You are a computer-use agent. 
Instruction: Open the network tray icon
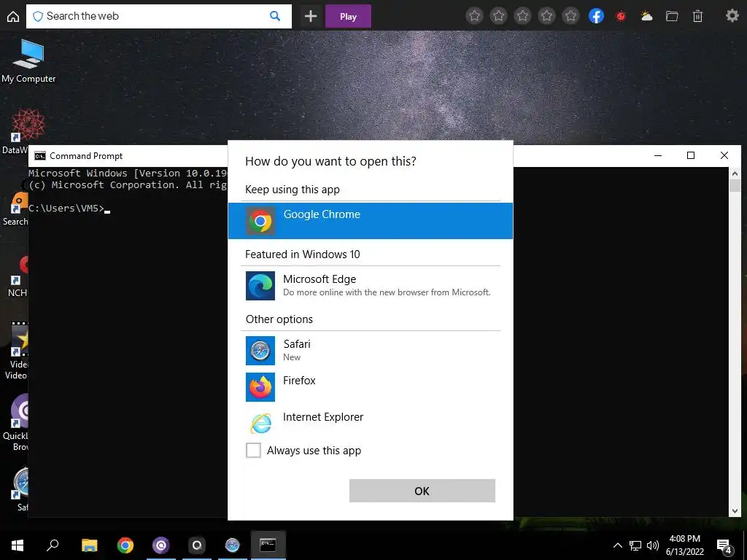[x=635, y=545]
